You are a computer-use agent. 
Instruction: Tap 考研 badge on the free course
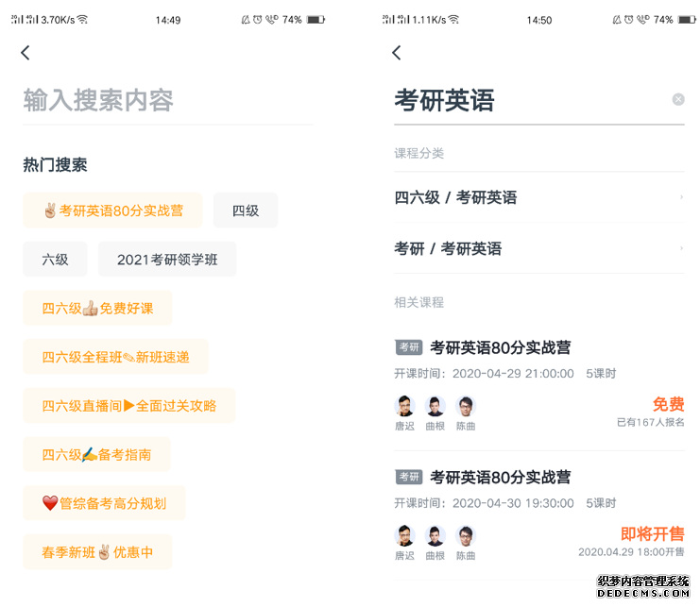click(409, 347)
